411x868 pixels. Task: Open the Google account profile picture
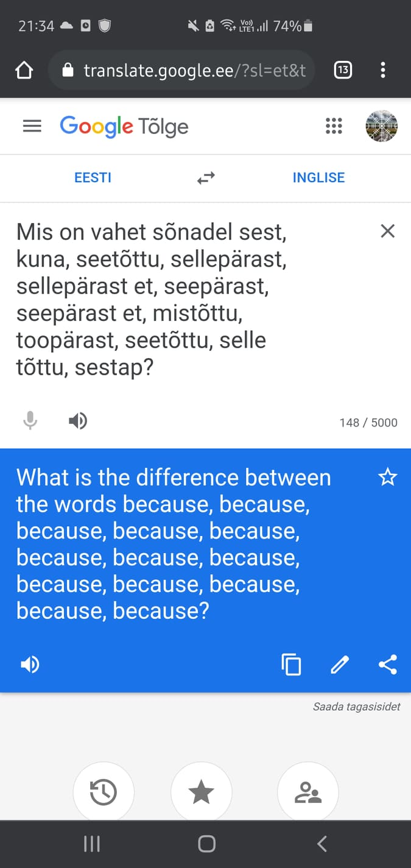pos(381,126)
